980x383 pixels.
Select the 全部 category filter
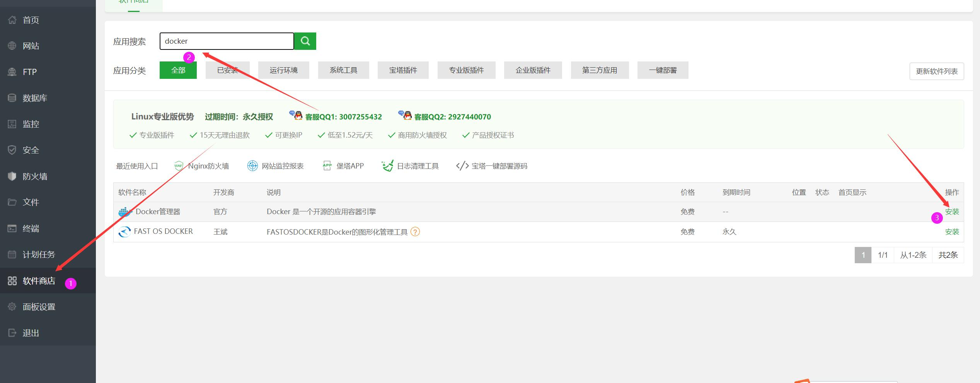pyautogui.click(x=178, y=70)
